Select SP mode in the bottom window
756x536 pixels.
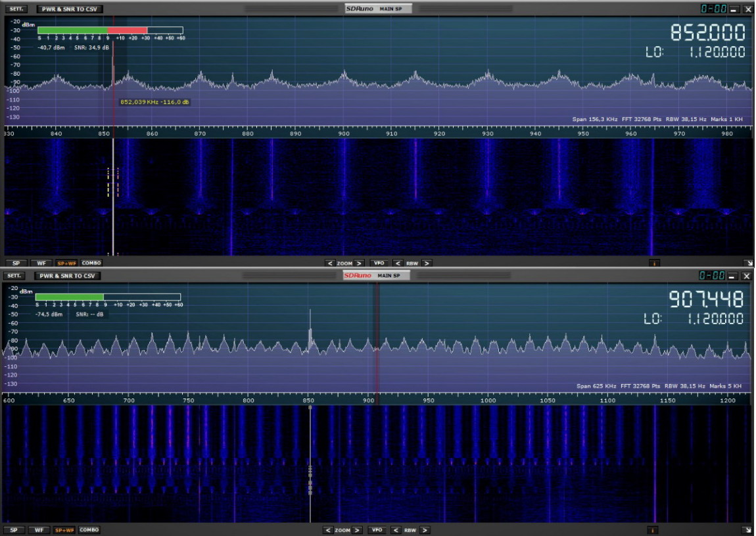point(14,529)
